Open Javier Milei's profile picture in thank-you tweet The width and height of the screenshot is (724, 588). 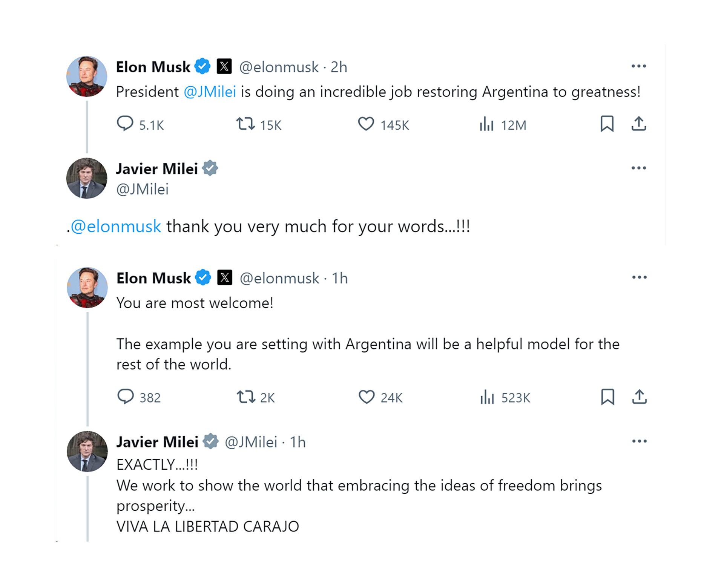tap(87, 178)
